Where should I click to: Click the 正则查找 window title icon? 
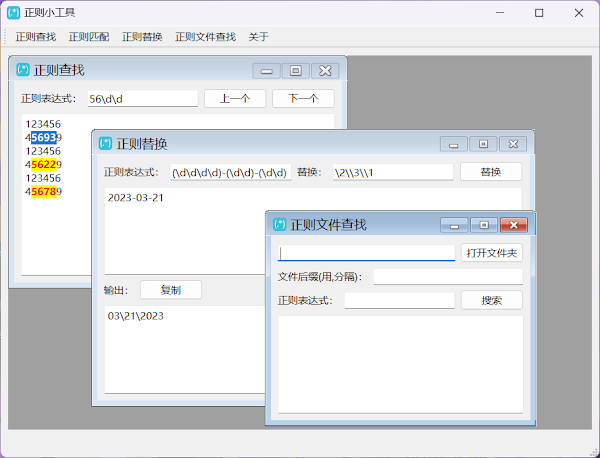[x=23, y=70]
